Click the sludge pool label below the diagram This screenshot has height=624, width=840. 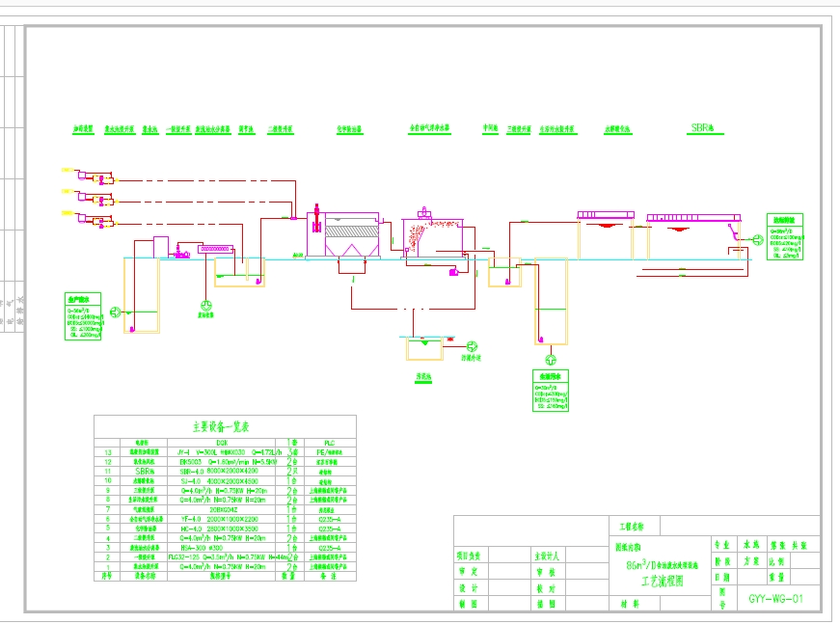click(423, 377)
